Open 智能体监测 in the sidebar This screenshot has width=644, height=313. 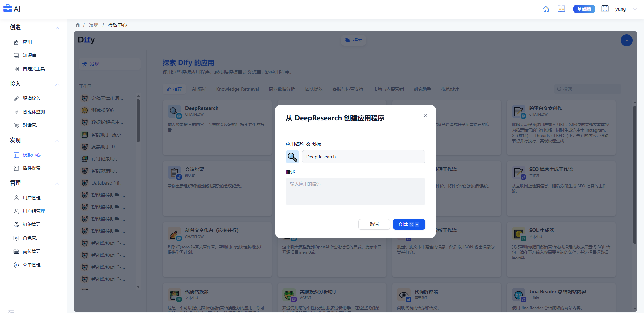point(34,112)
